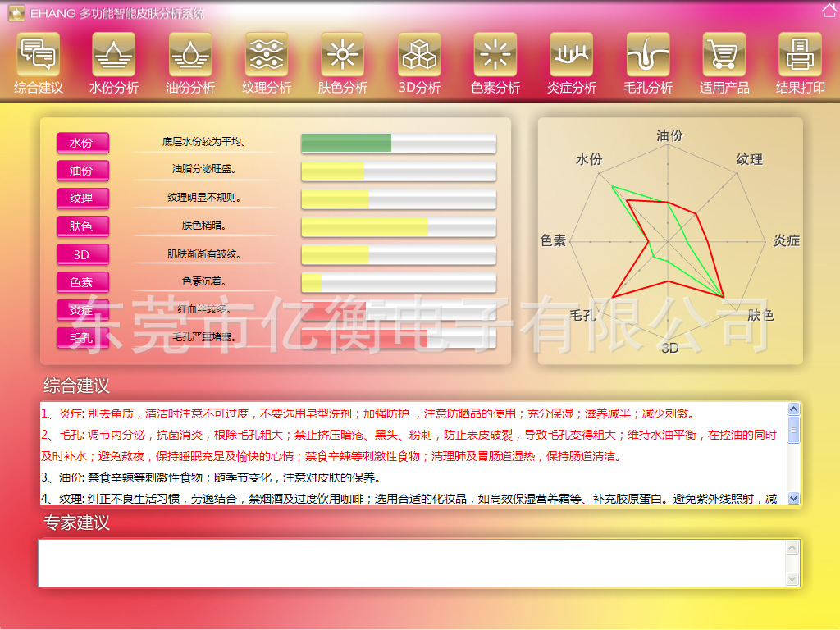Click inside the 专家建议 text box

[410, 563]
